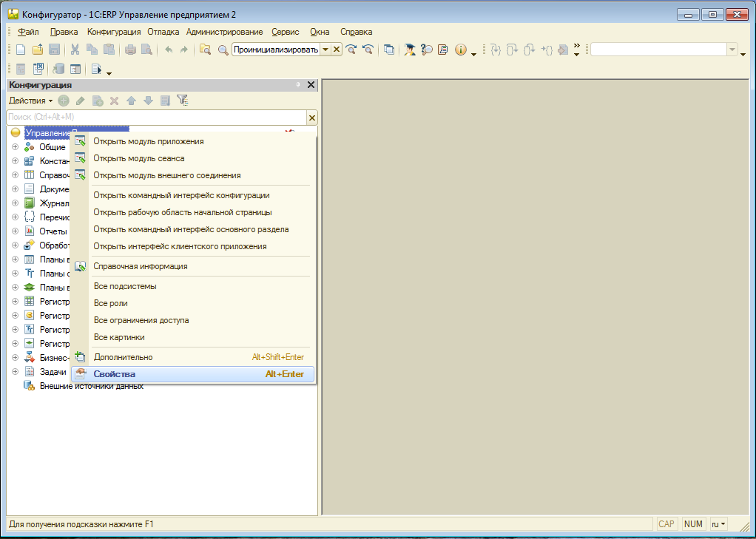Expand the Общие tree node
Screen dimensions: 756x539
pos(15,147)
